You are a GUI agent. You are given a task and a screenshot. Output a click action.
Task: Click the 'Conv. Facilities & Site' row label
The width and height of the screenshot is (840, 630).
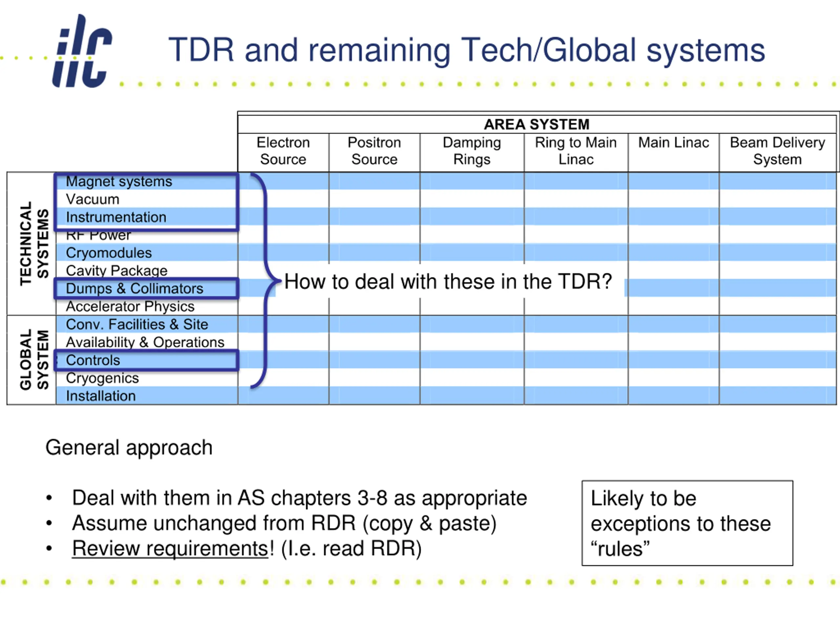[137, 324]
